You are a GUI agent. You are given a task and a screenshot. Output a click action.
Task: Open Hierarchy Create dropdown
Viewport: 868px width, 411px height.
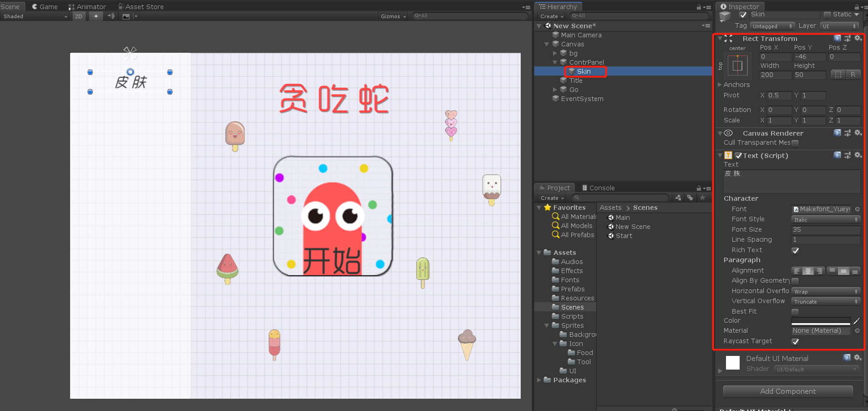click(x=552, y=16)
